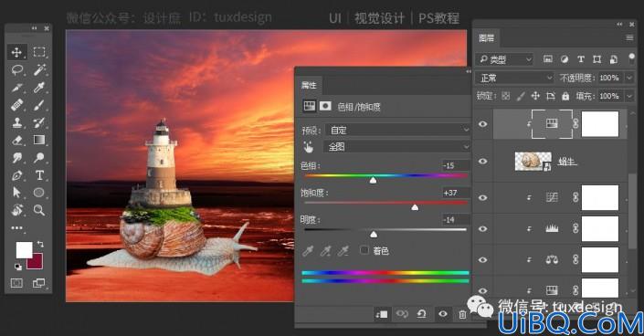Toggle adjustment visibility in Properties panel
The image size is (644, 336).
(x=443, y=314)
